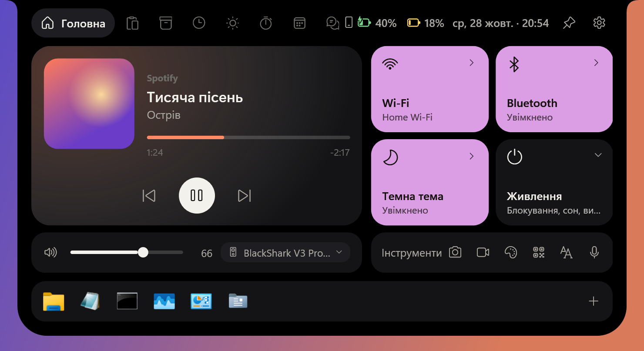Click the microphone tool icon
The height and width of the screenshot is (351, 644).
click(x=594, y=252)
